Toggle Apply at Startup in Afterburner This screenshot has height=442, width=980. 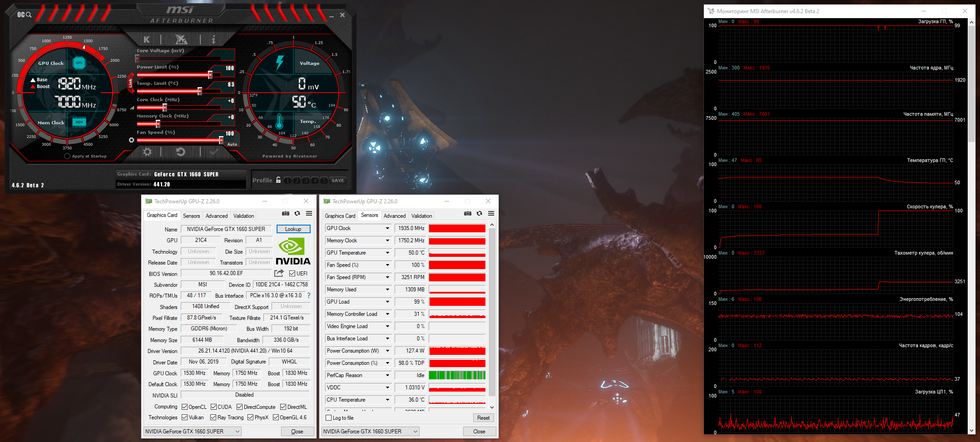coord(67,156)
